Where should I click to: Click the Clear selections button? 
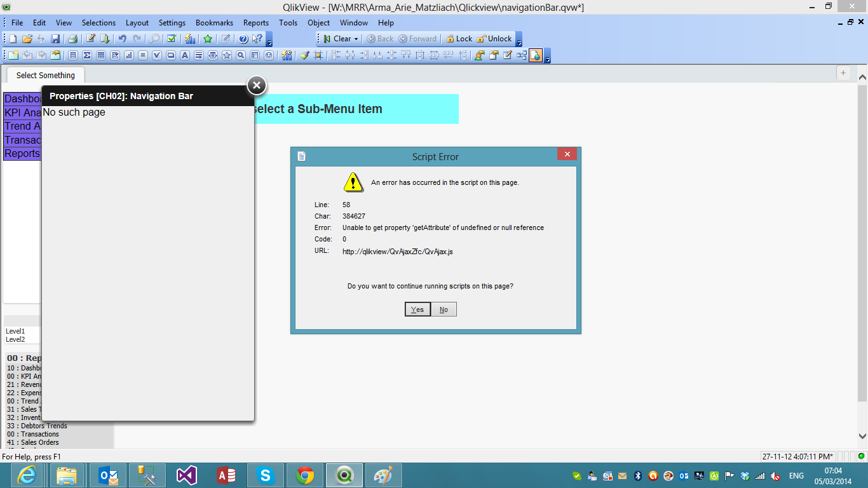point(337,39)
